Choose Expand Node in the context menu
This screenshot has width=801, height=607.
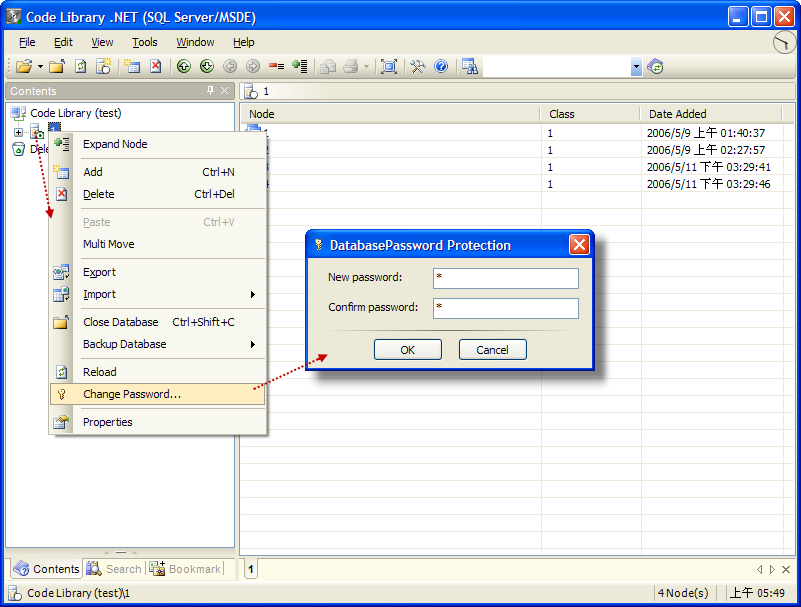(158, 144)
